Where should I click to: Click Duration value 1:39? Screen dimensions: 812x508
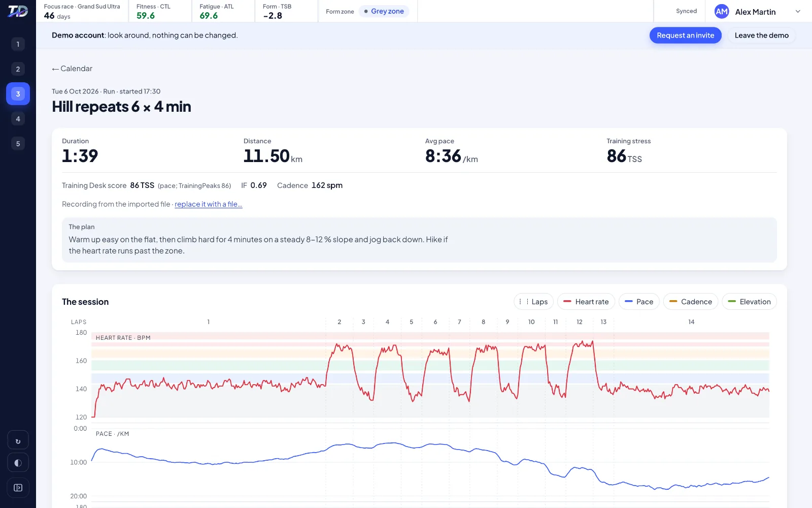[80, 156]
